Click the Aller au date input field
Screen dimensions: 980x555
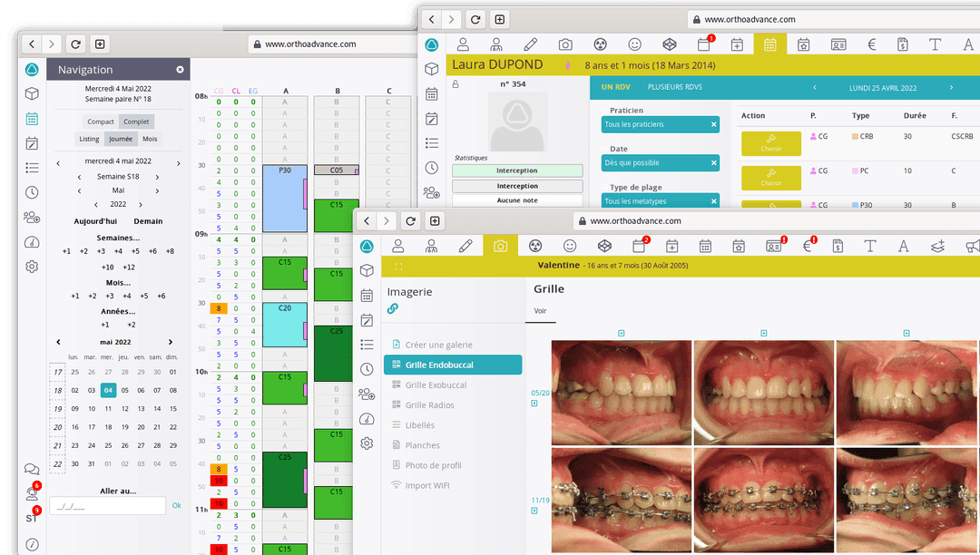coord(107,506)
